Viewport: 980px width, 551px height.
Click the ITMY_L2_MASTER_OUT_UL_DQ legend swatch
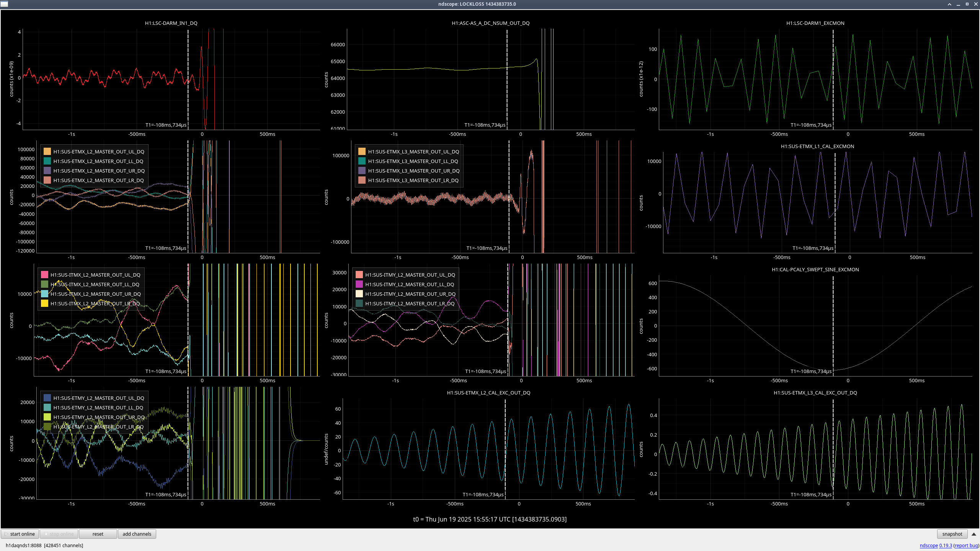(359, 275)
